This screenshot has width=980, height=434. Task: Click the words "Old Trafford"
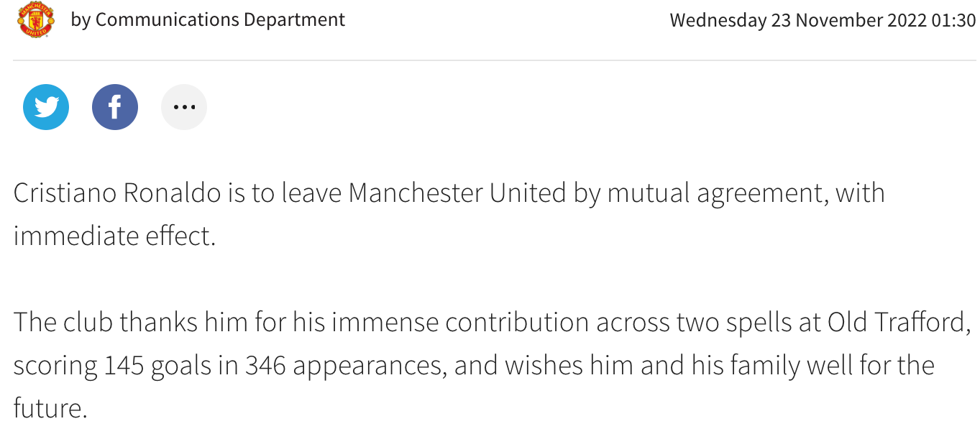[x=894, y=322]
